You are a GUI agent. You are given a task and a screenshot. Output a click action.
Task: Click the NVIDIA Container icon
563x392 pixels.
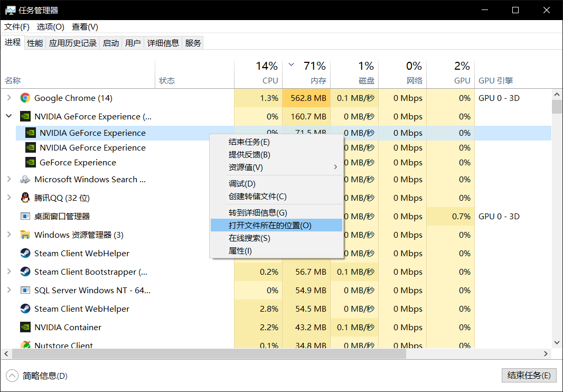[x=25, y=328]
